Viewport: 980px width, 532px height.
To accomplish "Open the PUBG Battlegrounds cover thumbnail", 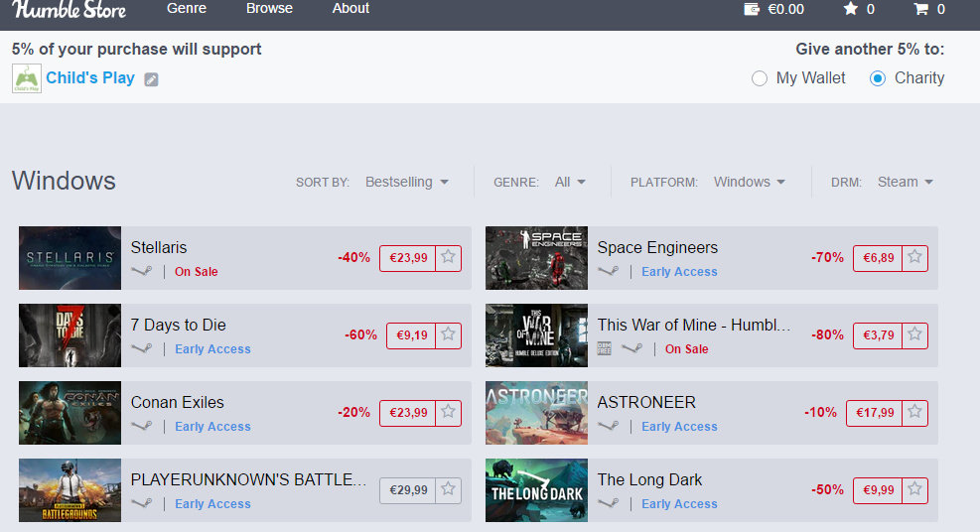I will coord(70,490).
